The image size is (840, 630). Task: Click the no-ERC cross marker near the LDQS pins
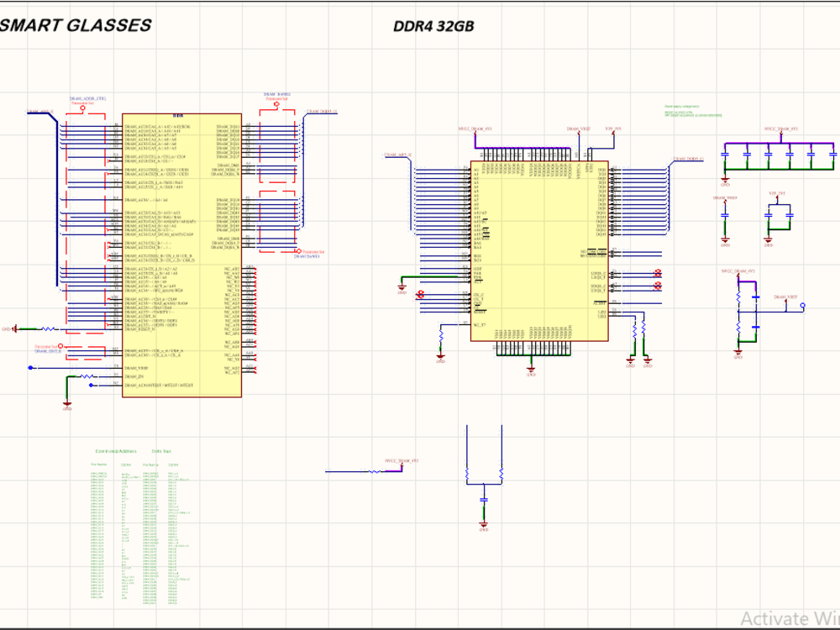click(656, 272)
